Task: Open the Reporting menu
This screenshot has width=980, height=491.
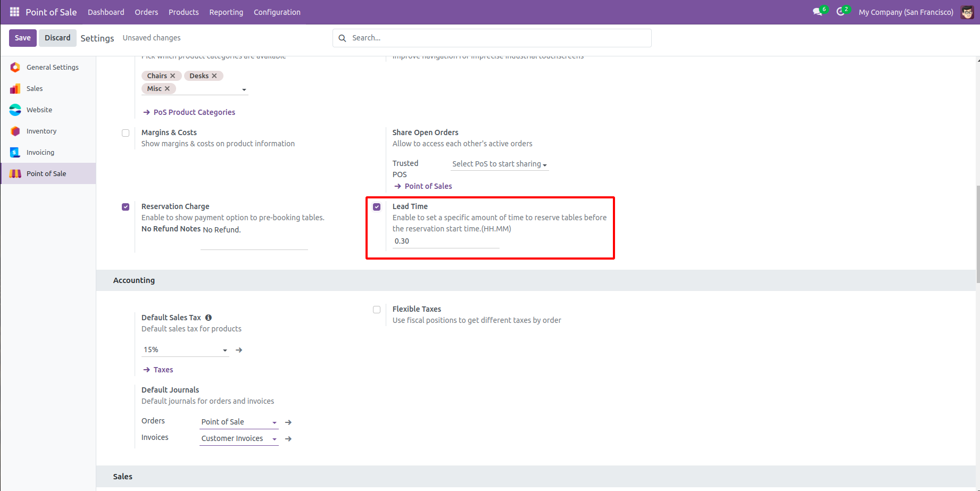Action: coord(226,12)
